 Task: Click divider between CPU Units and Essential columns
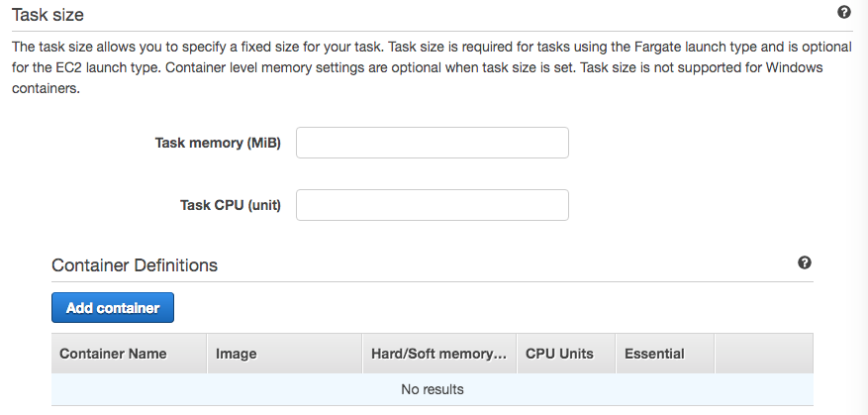coord(617,354)
